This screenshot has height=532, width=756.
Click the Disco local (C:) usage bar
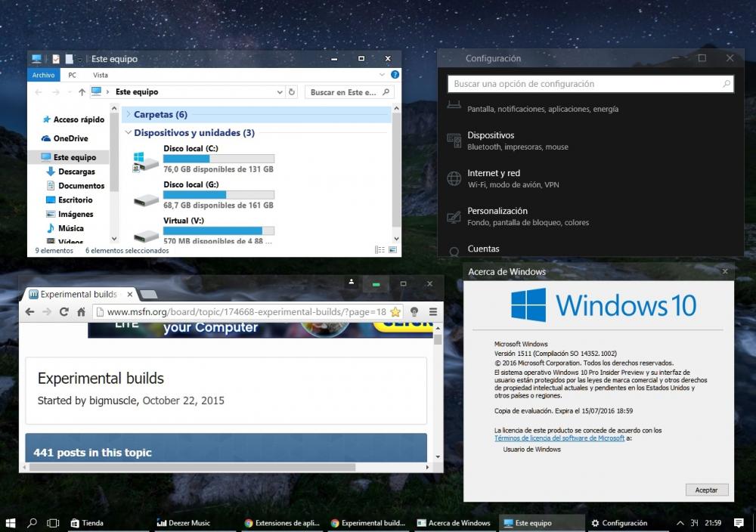click(x=218, y=159)
